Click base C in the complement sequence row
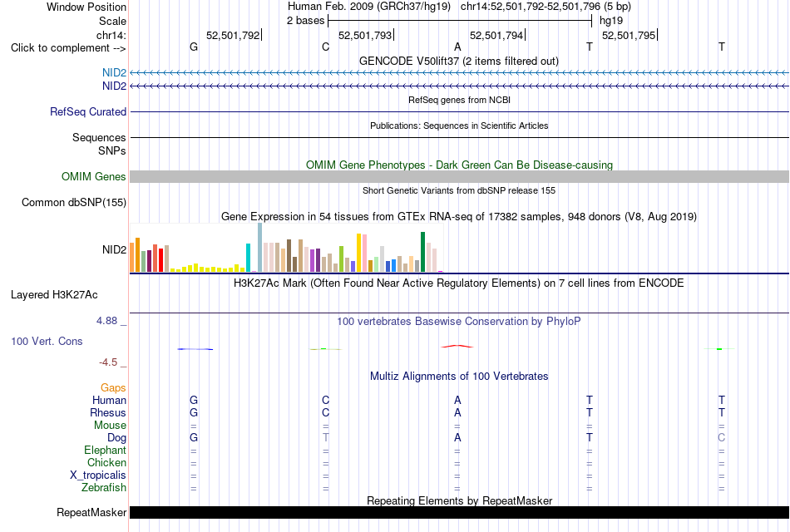The image size is (790, 532). click(x=325, y=47)
